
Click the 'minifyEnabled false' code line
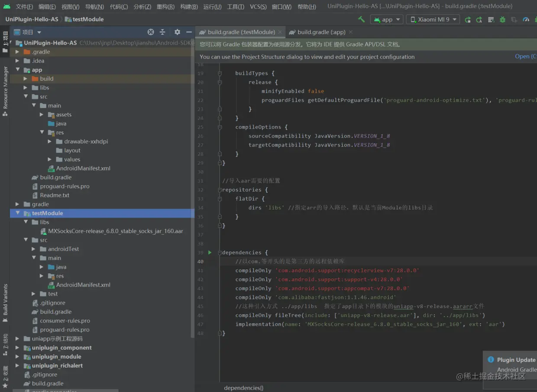coord(292,91)
